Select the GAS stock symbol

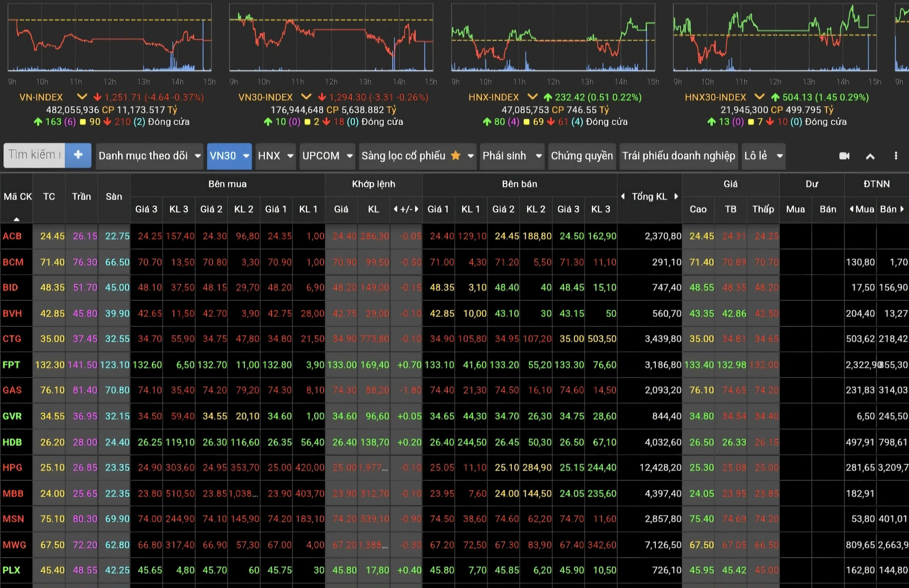click(x=12, y=390)
